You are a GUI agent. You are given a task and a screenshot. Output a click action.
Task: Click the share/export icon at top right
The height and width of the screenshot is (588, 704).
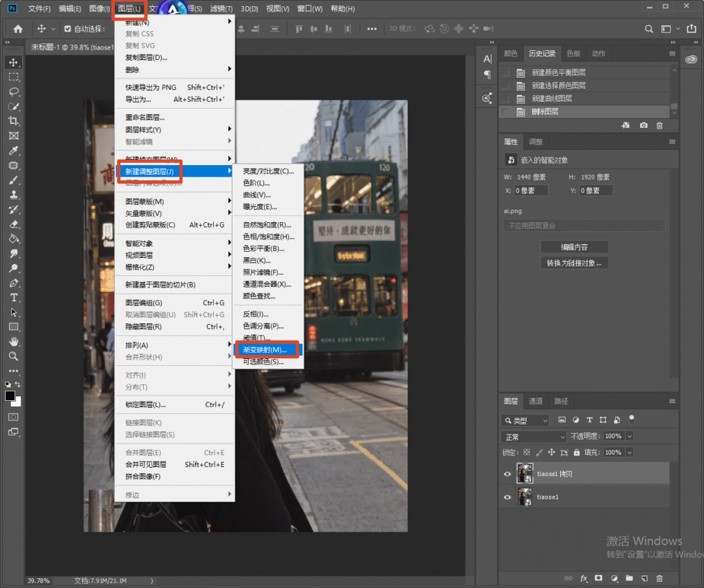692,28
